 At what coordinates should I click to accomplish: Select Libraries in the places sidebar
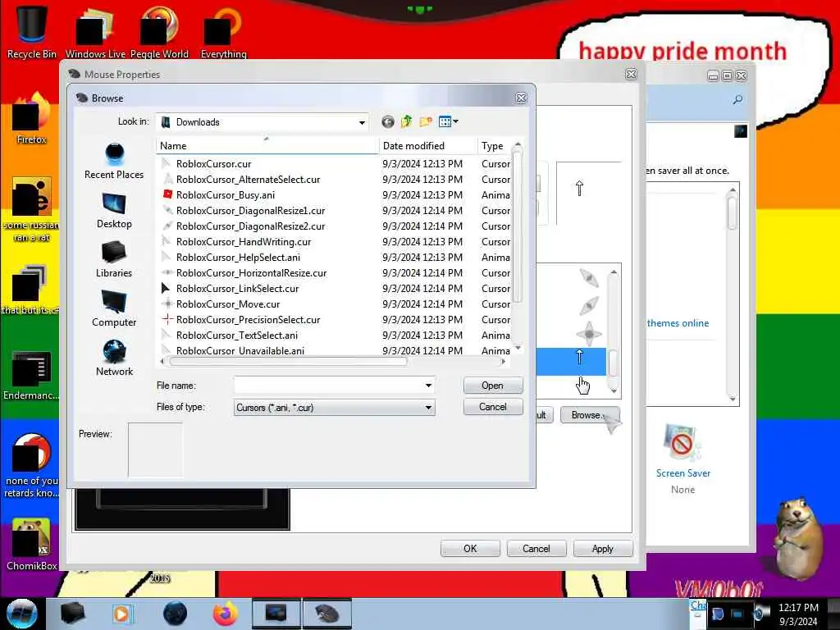113,260
